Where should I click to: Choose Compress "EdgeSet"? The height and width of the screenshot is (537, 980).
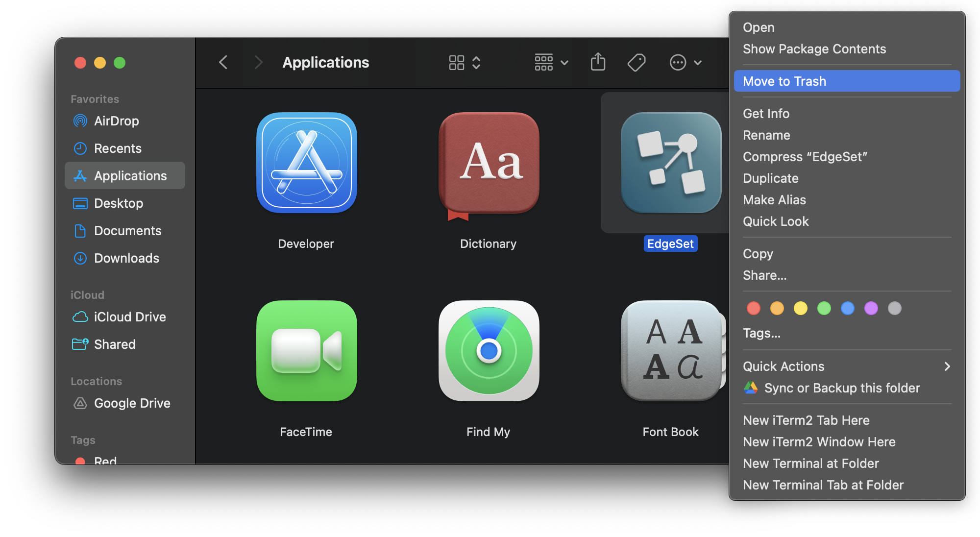click(x=847, y=157)
